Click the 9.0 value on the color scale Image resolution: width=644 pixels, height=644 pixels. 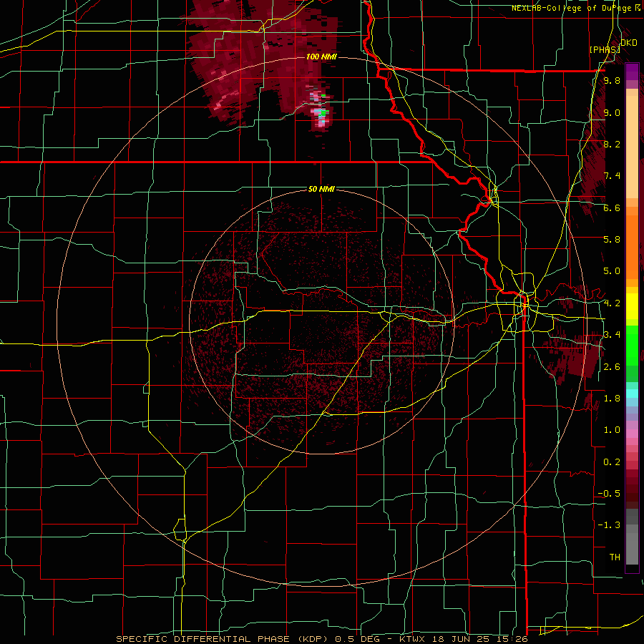pyautogui.click(x=612, y=112)
